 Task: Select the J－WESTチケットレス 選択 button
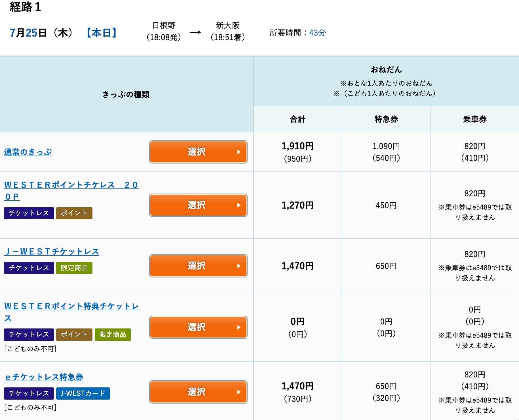coord(198,266)
